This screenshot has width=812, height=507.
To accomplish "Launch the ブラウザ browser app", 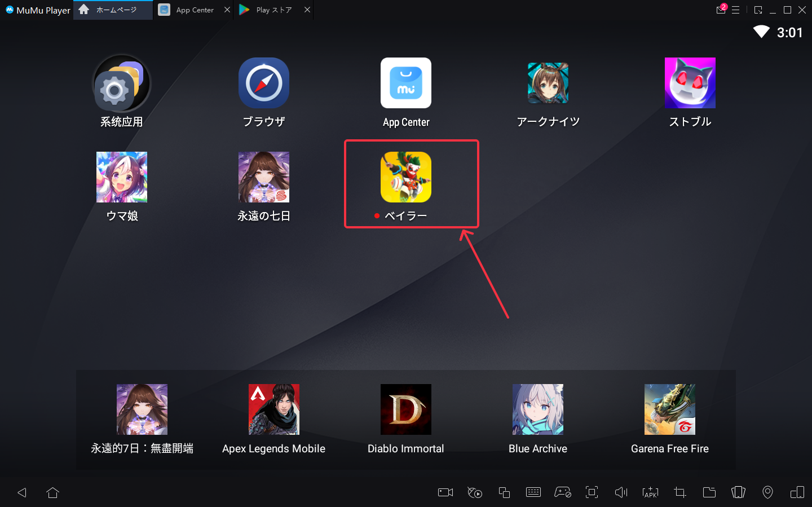I will (x=264, y=83).
